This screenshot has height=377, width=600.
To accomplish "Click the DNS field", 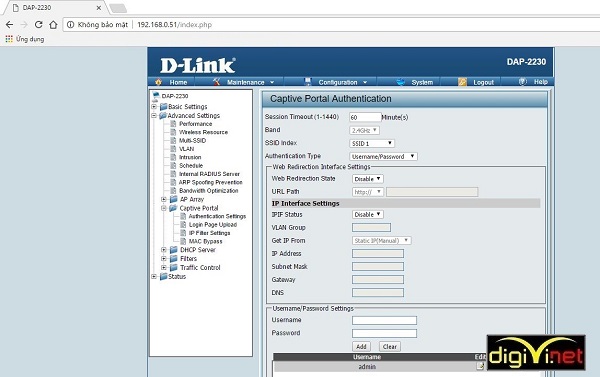I will coord(378,293).
